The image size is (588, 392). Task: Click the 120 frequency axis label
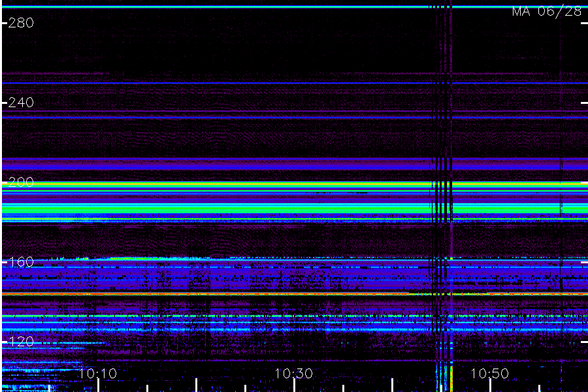21,341
